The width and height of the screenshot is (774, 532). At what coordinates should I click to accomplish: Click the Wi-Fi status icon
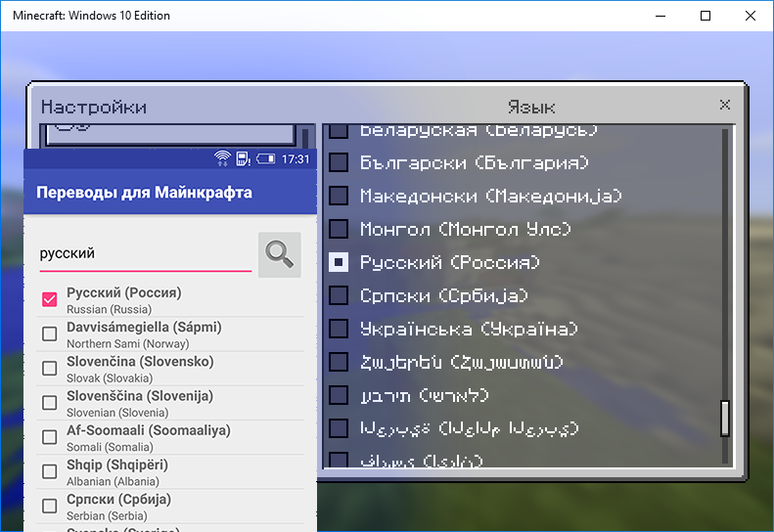(x=222, y=158)
